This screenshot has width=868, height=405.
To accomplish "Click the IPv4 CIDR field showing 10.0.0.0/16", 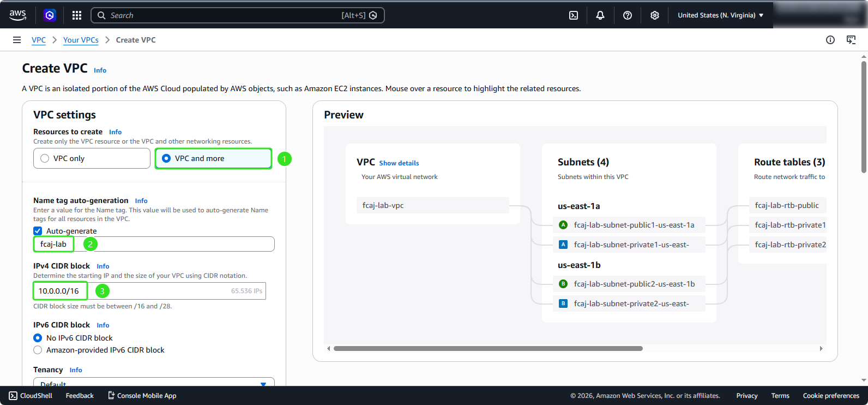I will pyautogui.click(x=149, y=291).
